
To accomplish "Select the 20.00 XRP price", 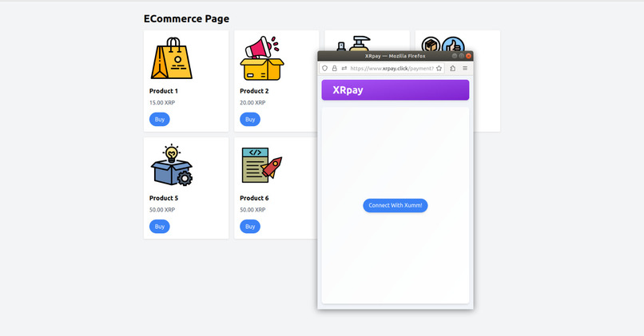I will [x=252, y=103].
